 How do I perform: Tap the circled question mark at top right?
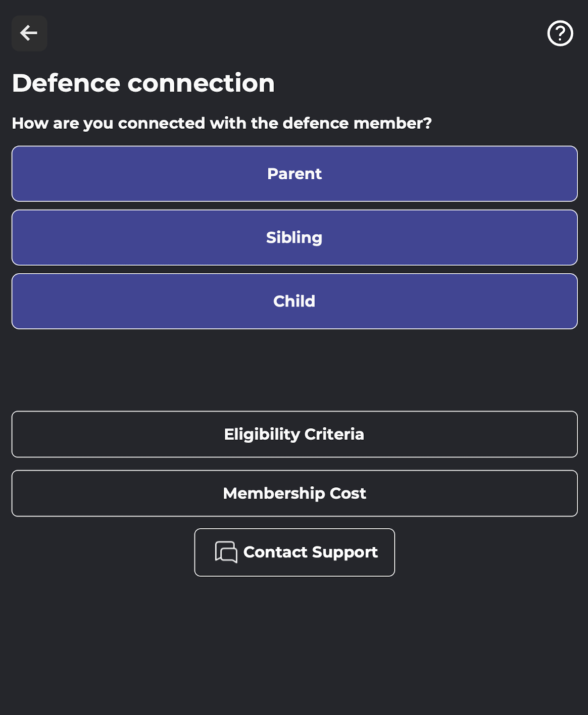click(560, 33)
